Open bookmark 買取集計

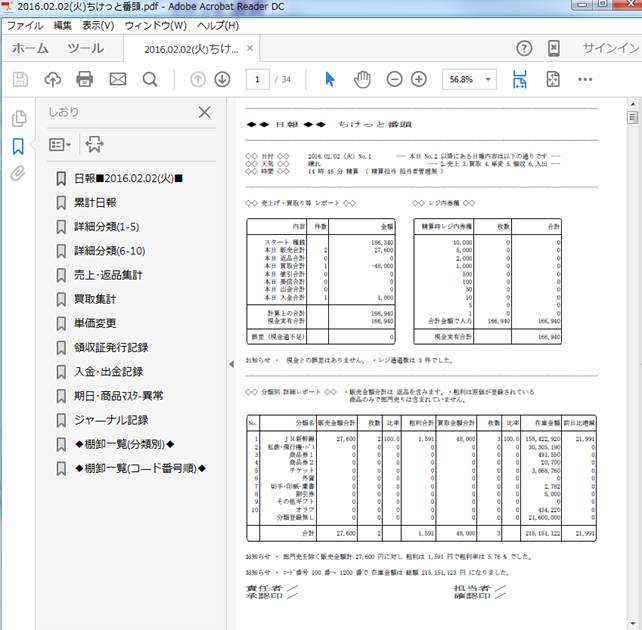95,299
